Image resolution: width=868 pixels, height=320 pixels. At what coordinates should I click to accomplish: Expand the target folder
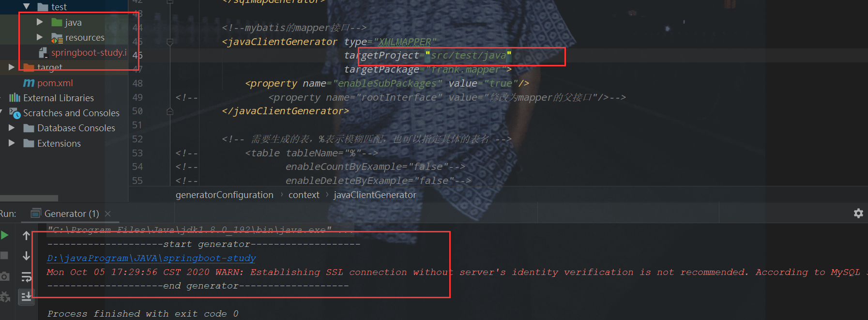coord(12,67)
